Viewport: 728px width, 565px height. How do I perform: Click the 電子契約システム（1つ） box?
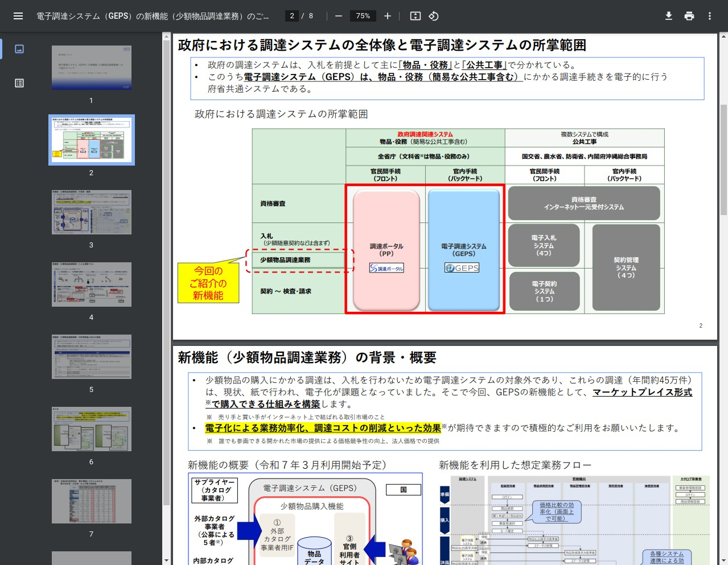click(544, 291)
